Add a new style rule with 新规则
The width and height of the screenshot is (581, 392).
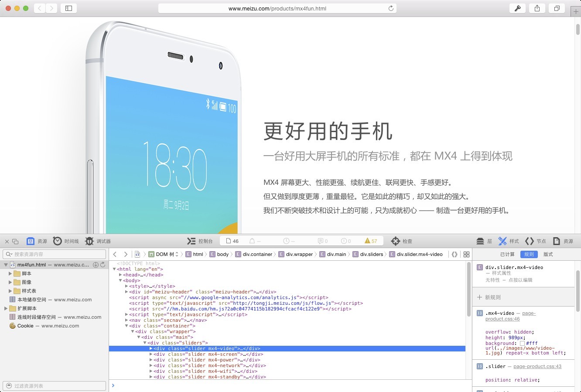point(489,297)
